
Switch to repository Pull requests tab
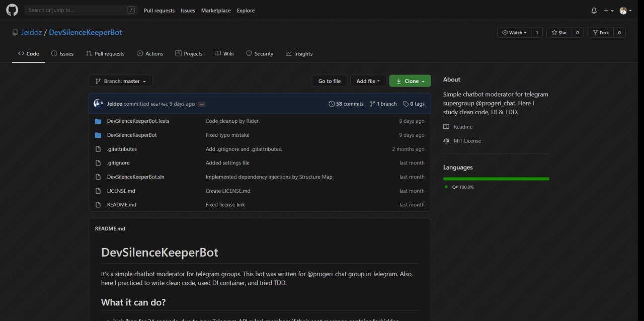click(x=105, y=53)
